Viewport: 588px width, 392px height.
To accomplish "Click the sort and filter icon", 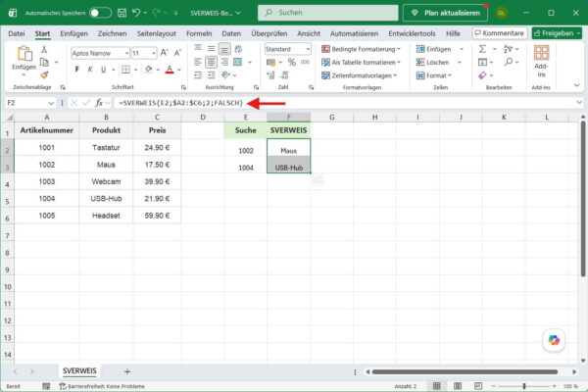I will click(x=508, y=49).
